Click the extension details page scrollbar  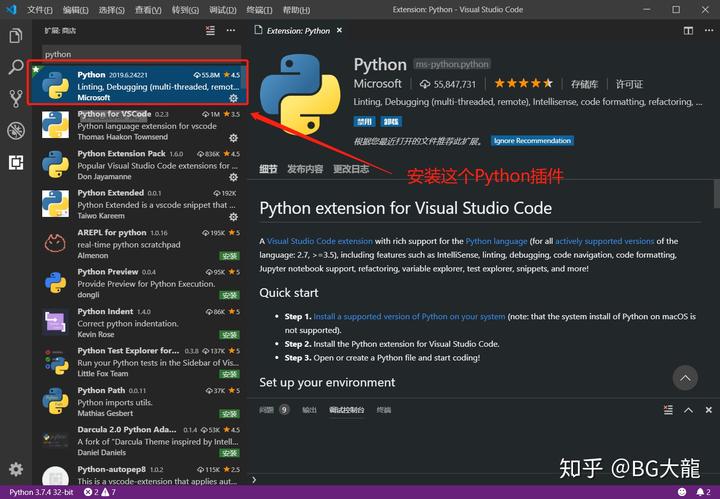pyautogui.click(x=717, y=194)
